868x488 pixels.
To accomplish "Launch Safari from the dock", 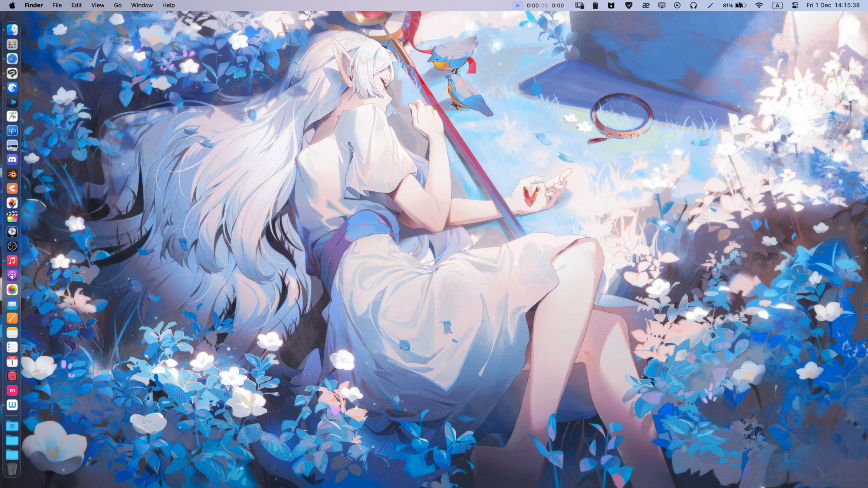I will (12, 59).
